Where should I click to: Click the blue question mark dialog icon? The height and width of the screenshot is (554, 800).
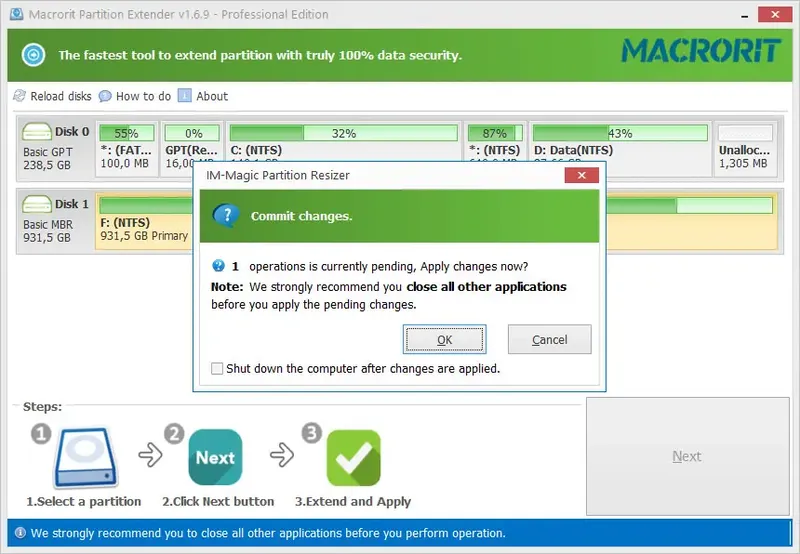coord(226,216)
